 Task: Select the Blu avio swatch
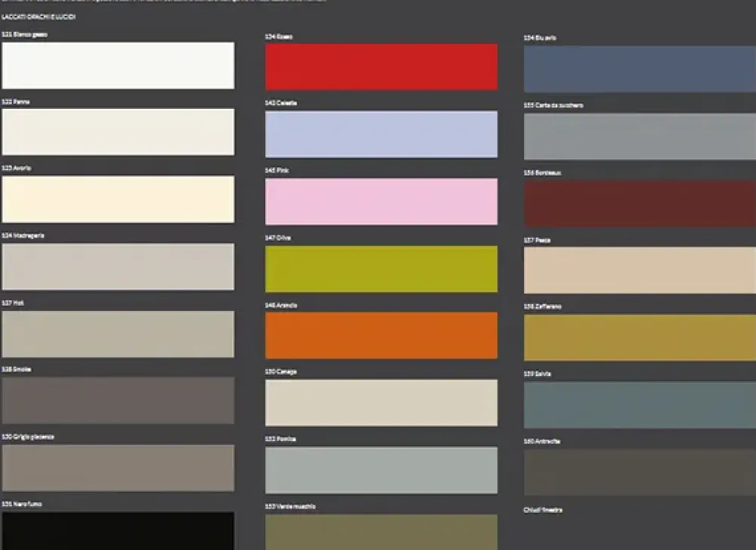click(x=640, y=70)
